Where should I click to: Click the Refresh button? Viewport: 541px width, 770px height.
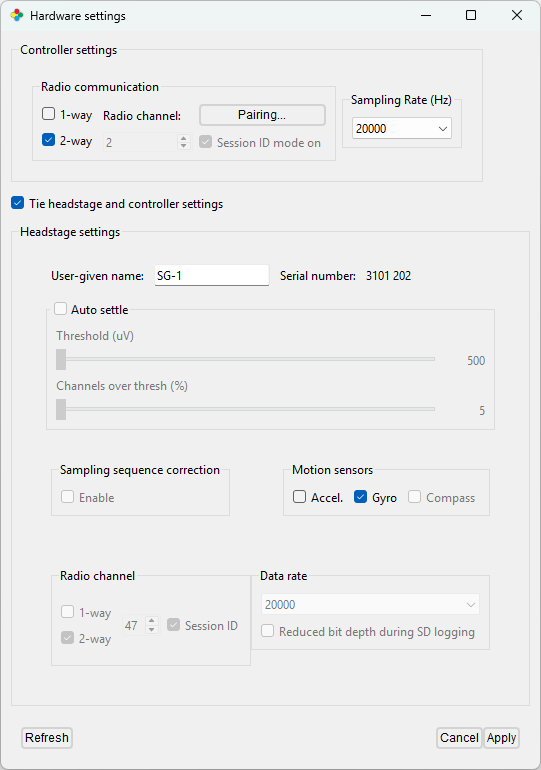click(x=47, y=738)
